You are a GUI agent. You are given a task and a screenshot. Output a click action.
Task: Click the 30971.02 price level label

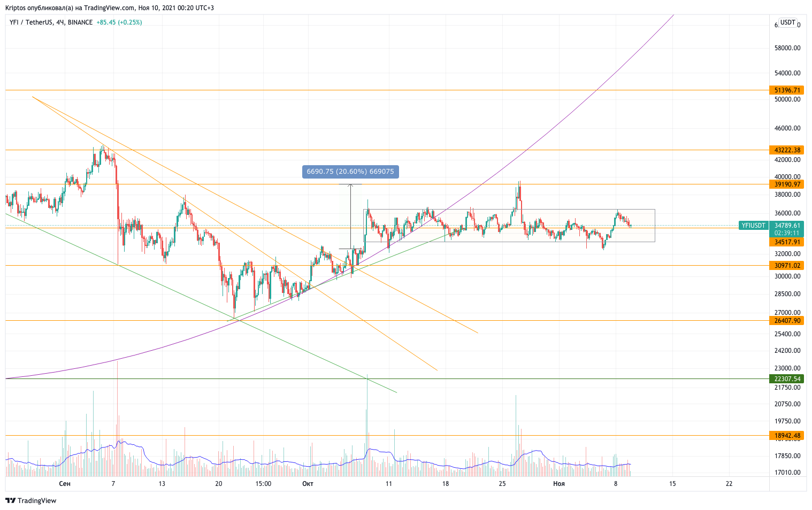787,266
